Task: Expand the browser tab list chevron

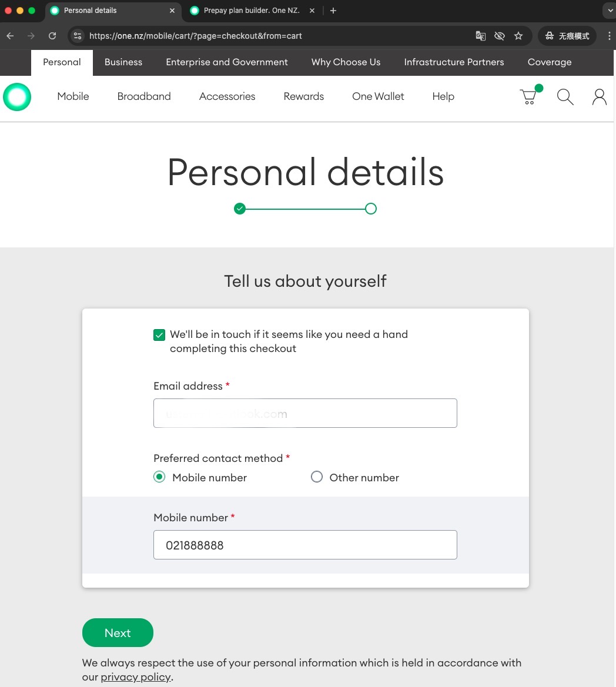Action: 610,11
